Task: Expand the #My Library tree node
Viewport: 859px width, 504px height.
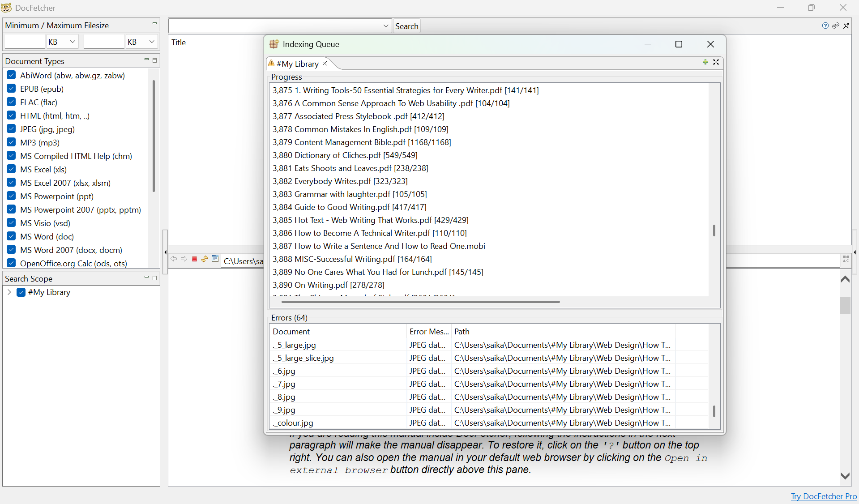Action: tap(9, 292)
